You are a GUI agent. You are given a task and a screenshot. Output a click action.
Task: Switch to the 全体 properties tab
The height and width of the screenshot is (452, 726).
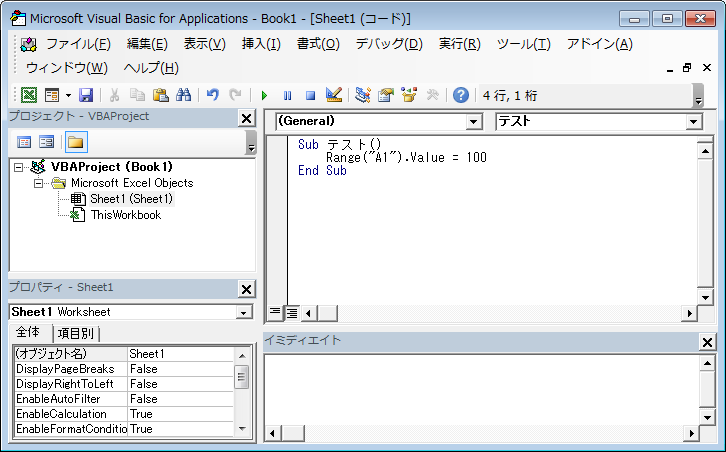tap(28, 332)
